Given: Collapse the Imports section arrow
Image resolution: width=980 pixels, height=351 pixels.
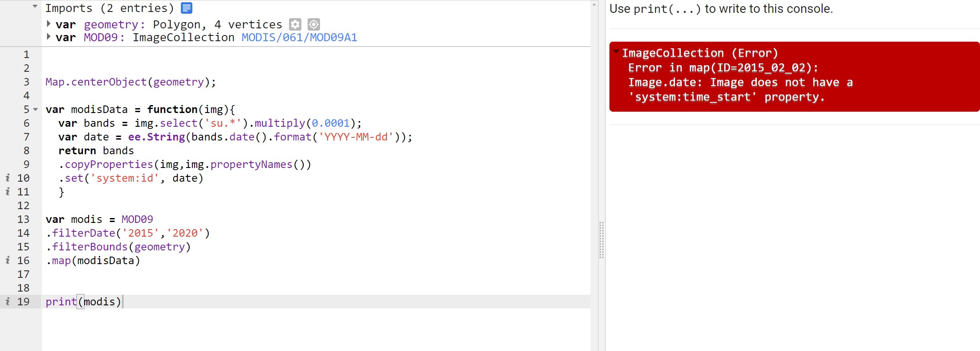Looking at the screenshot, I should pyautogui.click(x=35, y=6).
